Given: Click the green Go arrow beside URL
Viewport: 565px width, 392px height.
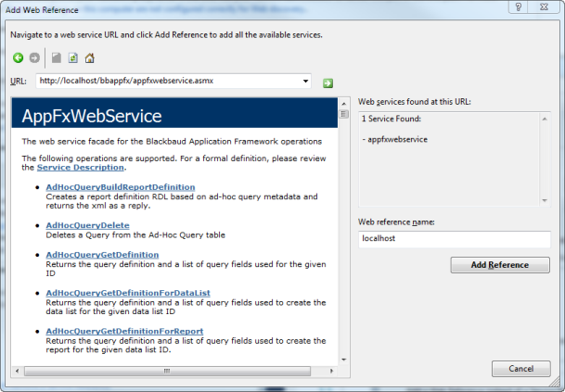Looking at the screenshot, I should 327,82.
